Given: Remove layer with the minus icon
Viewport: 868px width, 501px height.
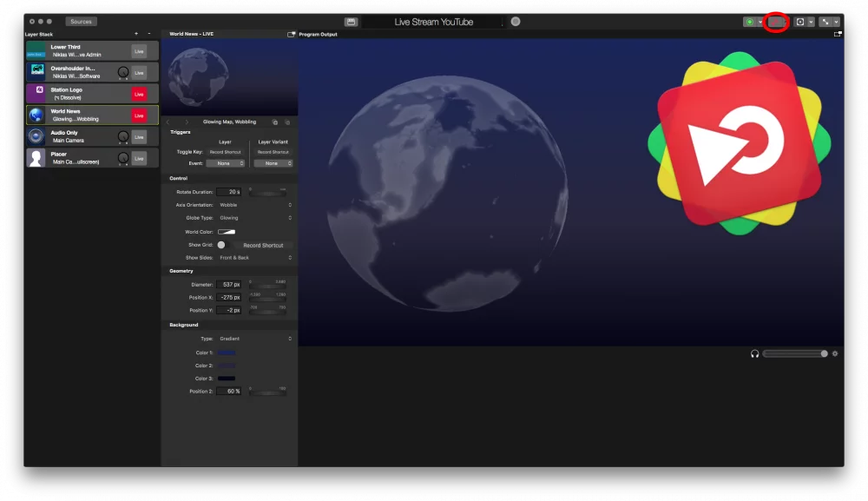Looking at the screenshot, I should click(x=149, y=34).
